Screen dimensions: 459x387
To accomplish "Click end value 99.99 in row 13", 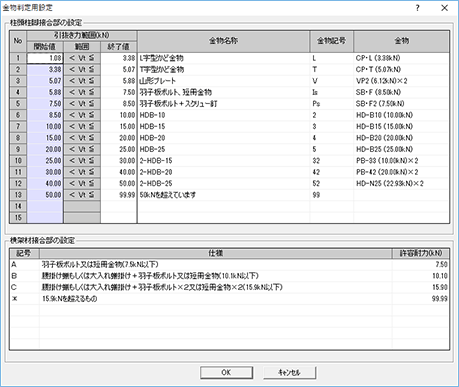I will pos(119,195).
